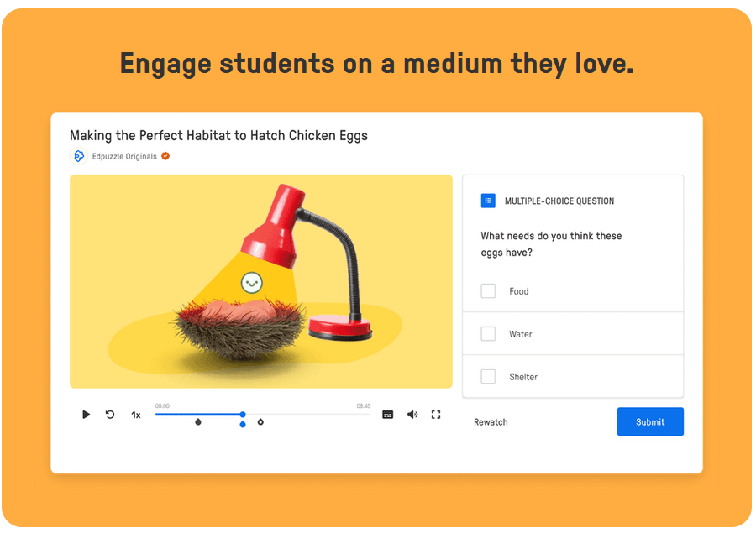Screen dimensions: 756x533
Task: Click the orange verified badge
Action: click(165, 156)
